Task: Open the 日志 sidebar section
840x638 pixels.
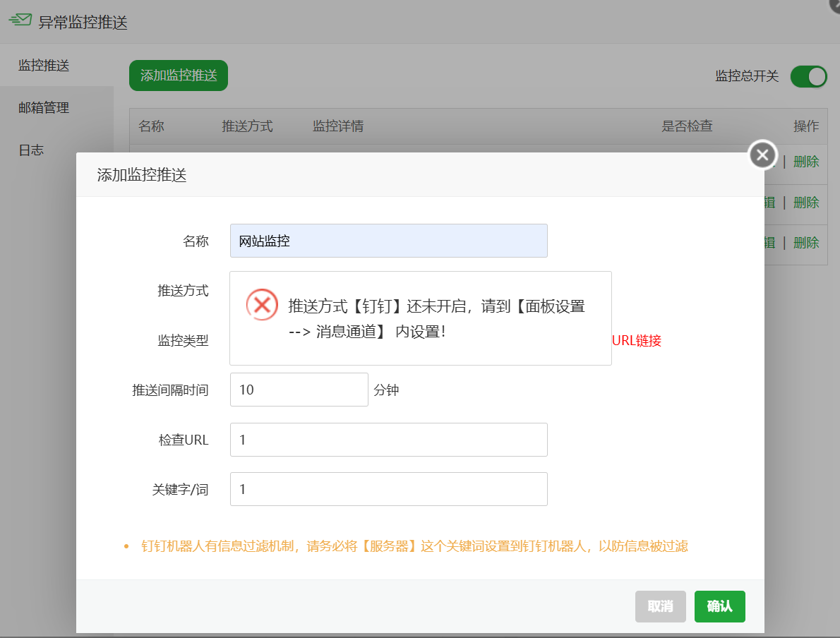Action: pyautogui.click(x=31, y=150)
